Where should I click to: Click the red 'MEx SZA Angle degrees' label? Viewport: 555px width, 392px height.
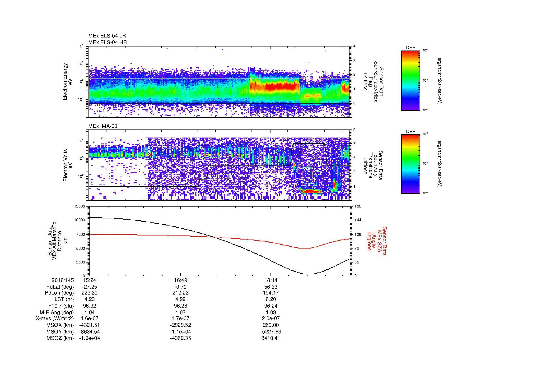(377, 241)
